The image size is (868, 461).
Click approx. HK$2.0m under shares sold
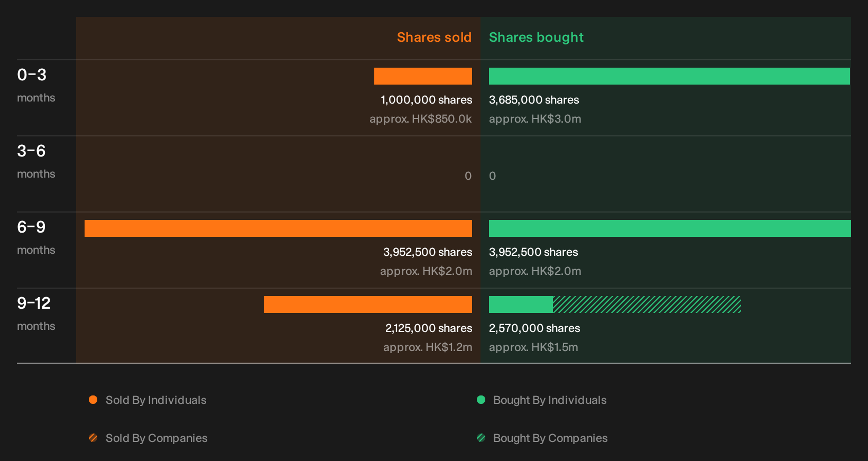click(426, 271)
